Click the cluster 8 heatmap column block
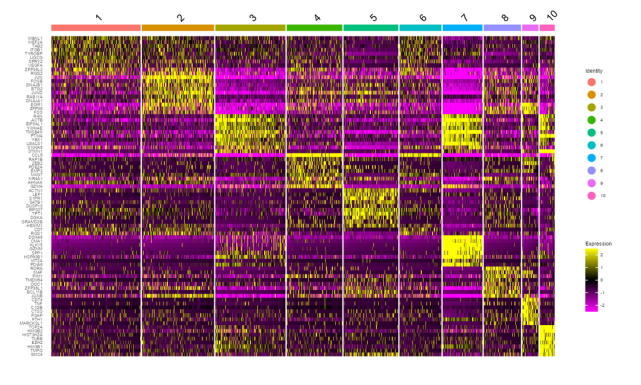This screenshot has height=385, width=641. point(502,196)
